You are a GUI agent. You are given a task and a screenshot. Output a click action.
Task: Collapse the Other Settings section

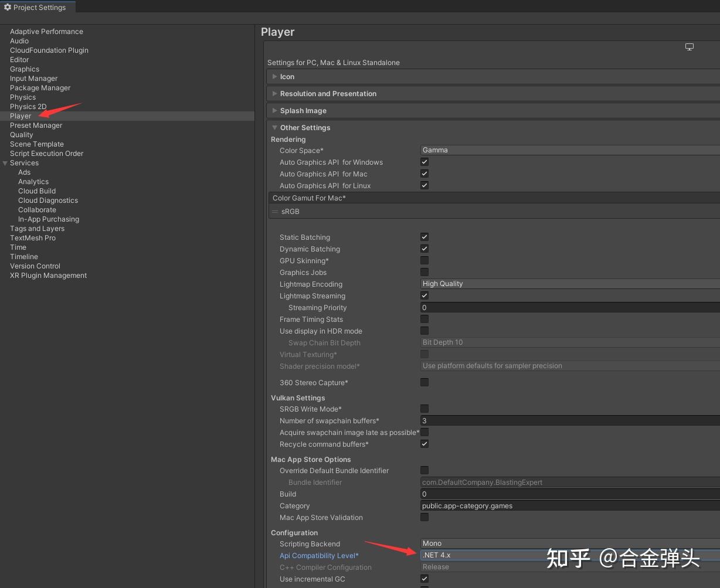point(274,128)
